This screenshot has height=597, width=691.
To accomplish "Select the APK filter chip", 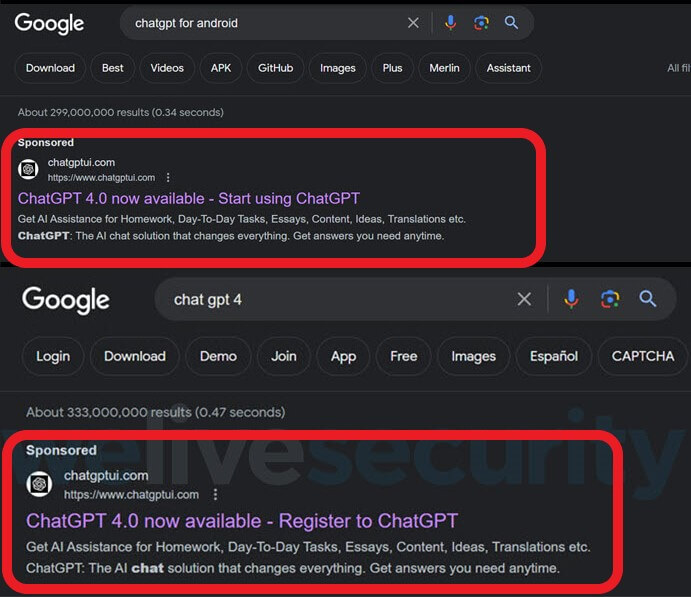I will click(x=221, y=68).
